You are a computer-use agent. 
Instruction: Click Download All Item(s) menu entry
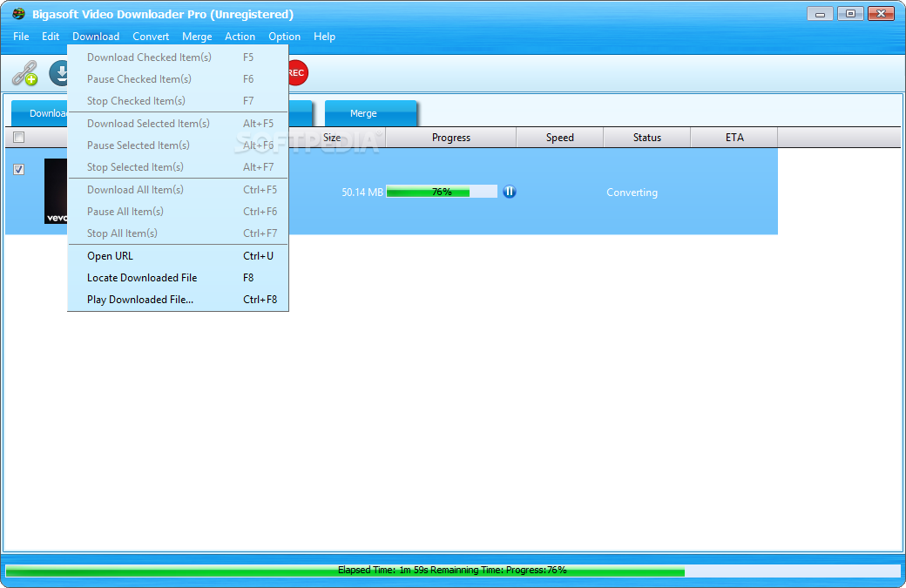pyautogui.click(x=178, y=190)
